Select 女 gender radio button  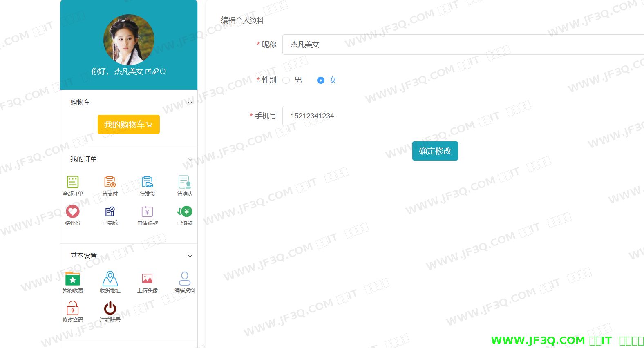pyautogui.click(x=321, y=80)
